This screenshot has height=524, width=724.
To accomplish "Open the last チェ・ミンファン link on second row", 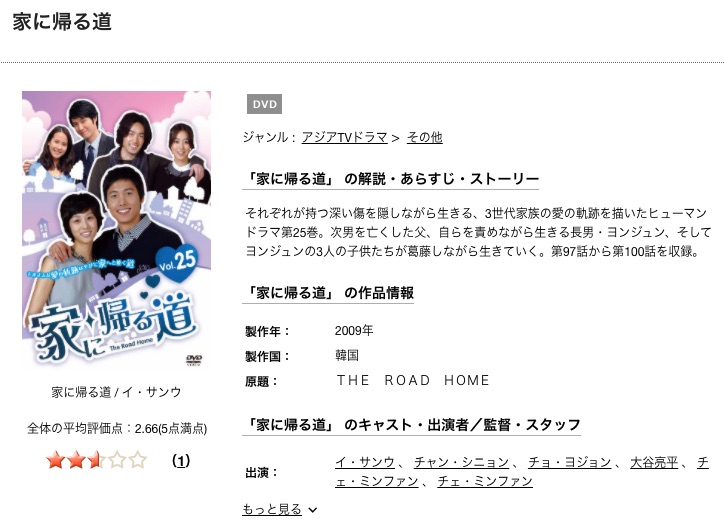I will [485, 482].
